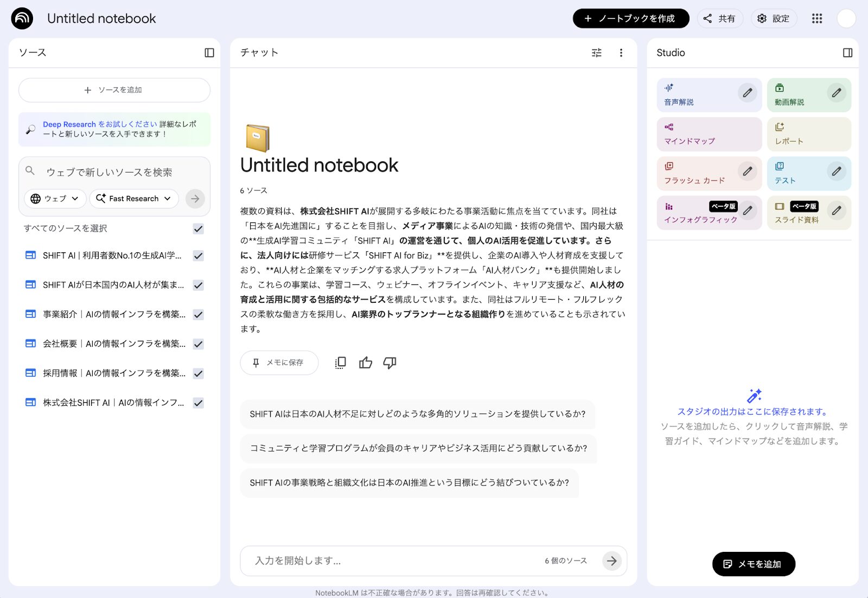Open the Google apps grid menu
Image resolution: width=868 pixels, height=598 pixels.
(816, 18)
